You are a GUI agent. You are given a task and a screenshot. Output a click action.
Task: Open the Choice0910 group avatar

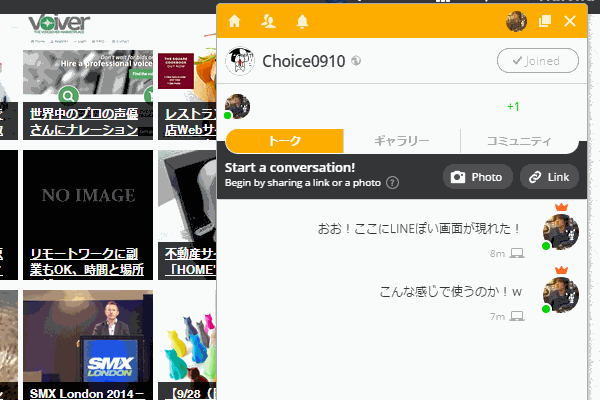pyautogui.click(x=240, y=61)
